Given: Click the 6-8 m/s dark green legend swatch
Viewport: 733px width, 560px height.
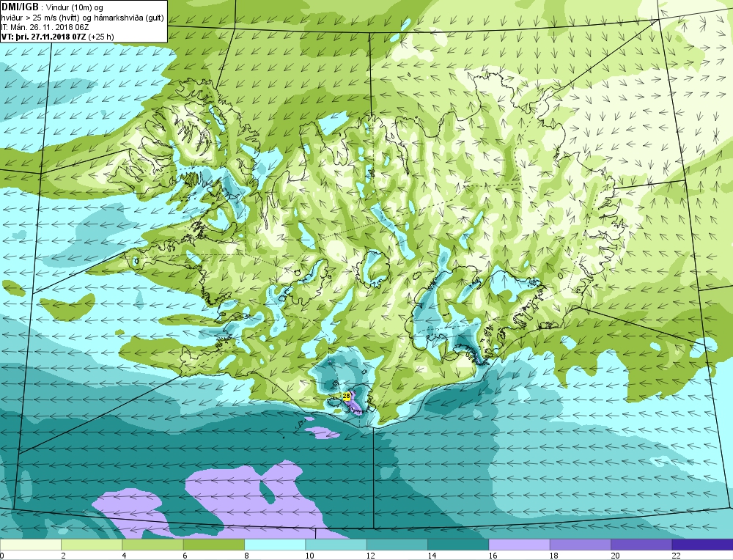Looking at the screenshot, I should [x=213, y=545].
